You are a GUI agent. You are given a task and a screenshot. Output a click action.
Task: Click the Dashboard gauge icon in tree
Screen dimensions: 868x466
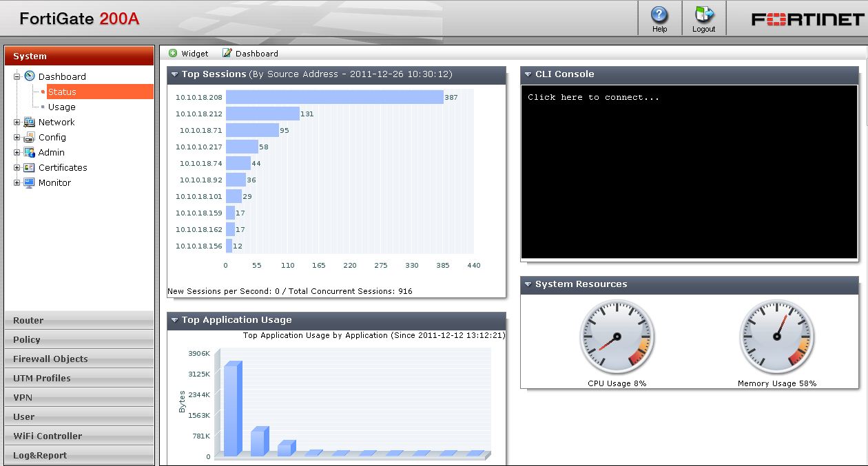tap(30, 76)
